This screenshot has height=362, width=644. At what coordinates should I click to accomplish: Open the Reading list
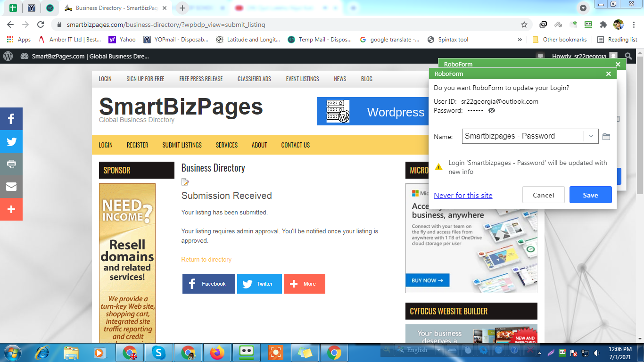click(617, 40)
